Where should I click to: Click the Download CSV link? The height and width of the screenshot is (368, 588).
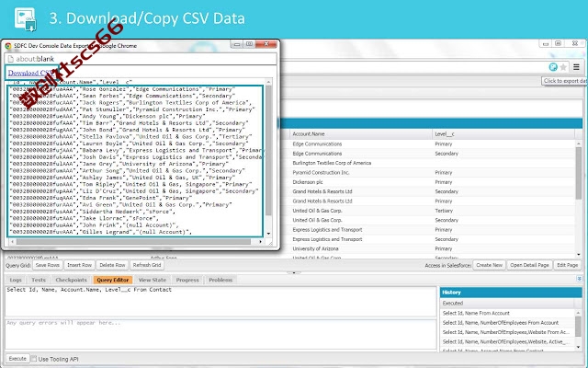point(30,73)
